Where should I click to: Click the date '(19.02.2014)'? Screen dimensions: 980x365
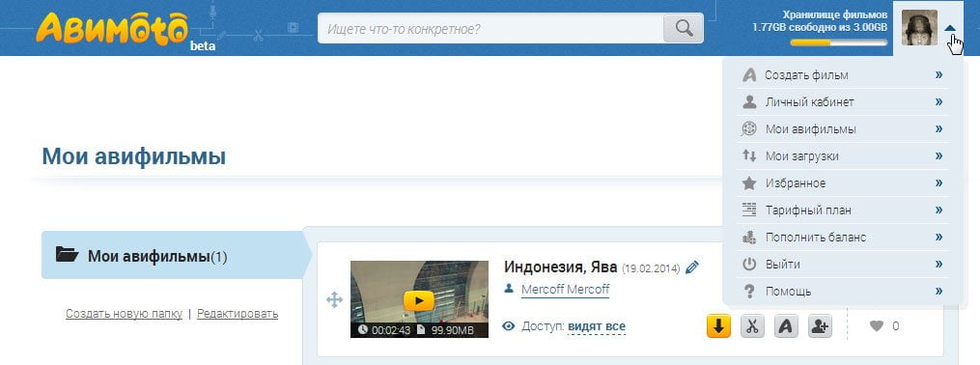[651, 268]
